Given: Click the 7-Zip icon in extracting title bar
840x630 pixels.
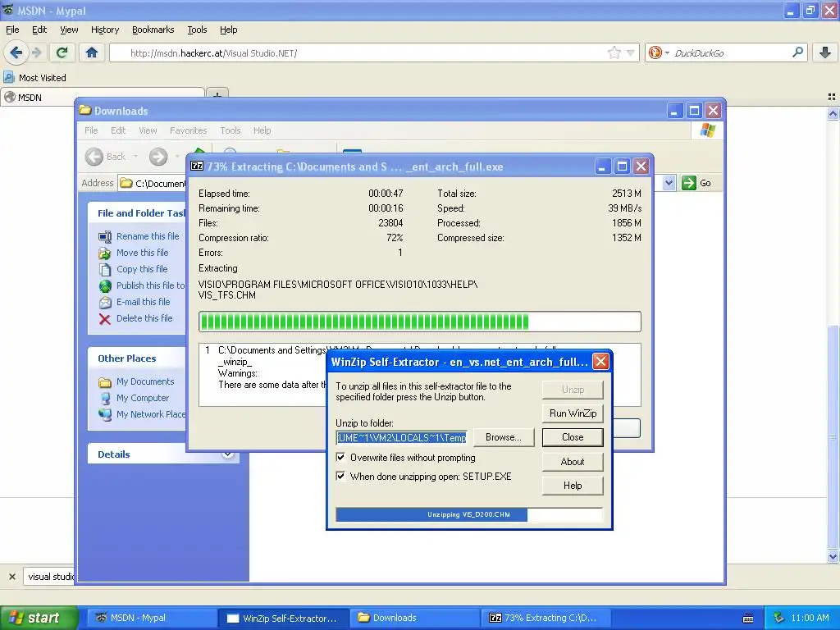Looking at the screenshot, I should (197, 166).
